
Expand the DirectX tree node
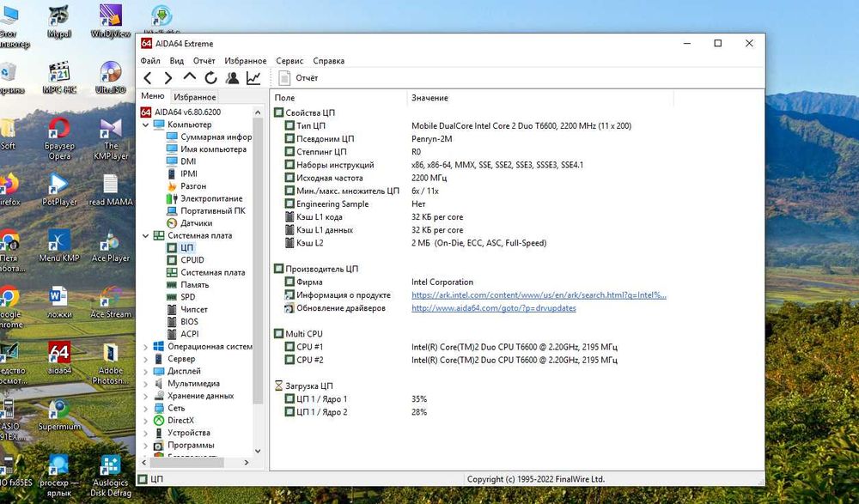[146, 421]
